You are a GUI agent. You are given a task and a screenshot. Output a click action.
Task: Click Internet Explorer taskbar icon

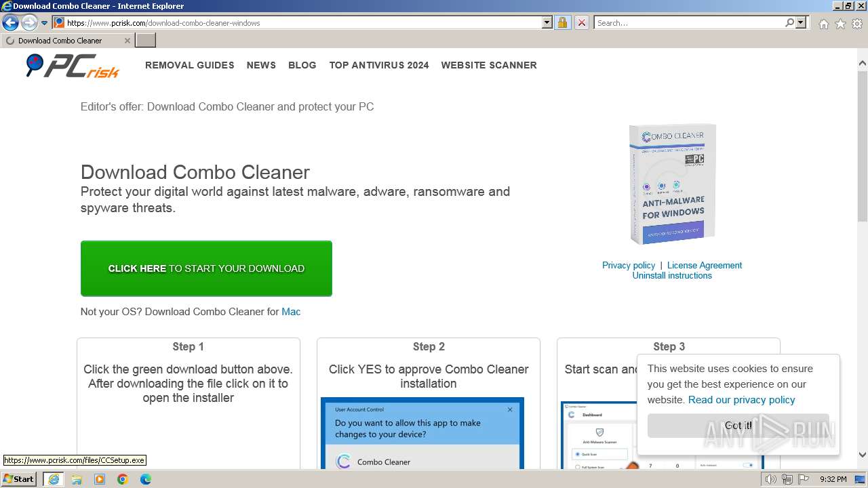pos(53,479)
